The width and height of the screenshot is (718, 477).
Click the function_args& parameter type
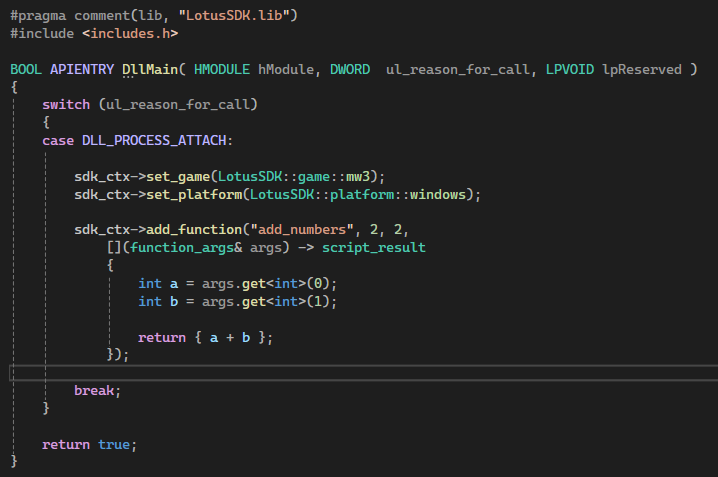pos(186,248)
